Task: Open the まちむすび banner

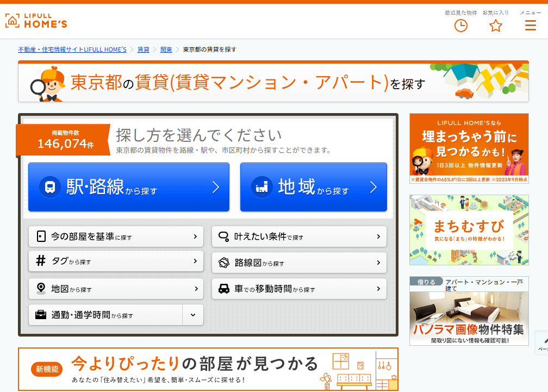Action: [469, 230]
